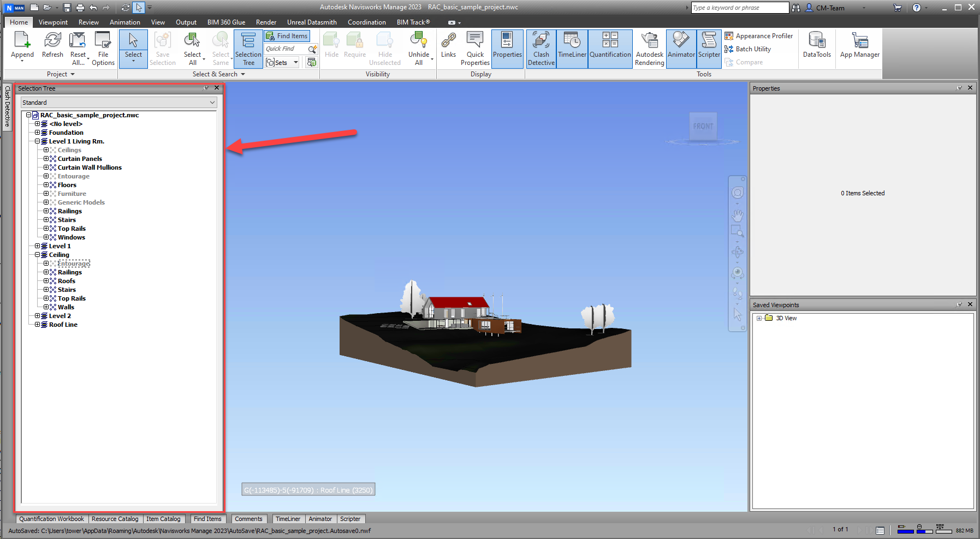980x539 pixels.
Task: Open the App Manager
Action: coord(860,45)
